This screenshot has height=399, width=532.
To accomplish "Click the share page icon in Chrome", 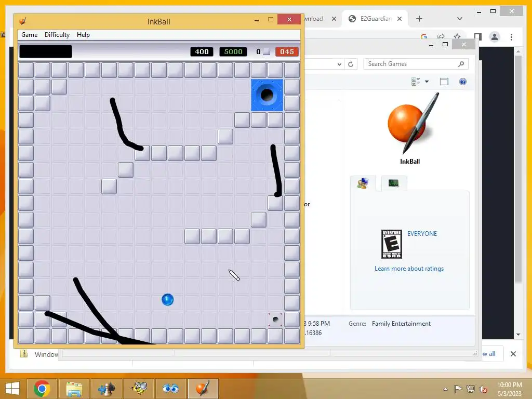I will pyautogui.click(x=441, y=37).
